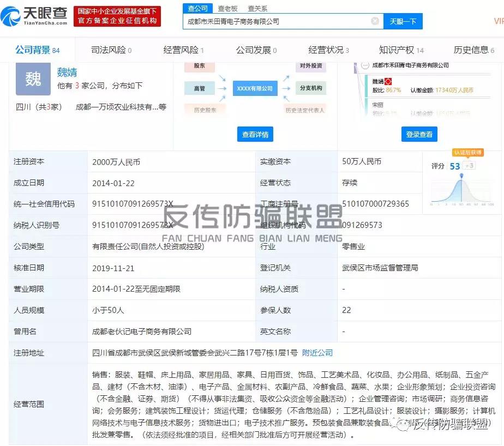Click the registered address text
This screenshot has width=504, height=446.
point(195,353)
